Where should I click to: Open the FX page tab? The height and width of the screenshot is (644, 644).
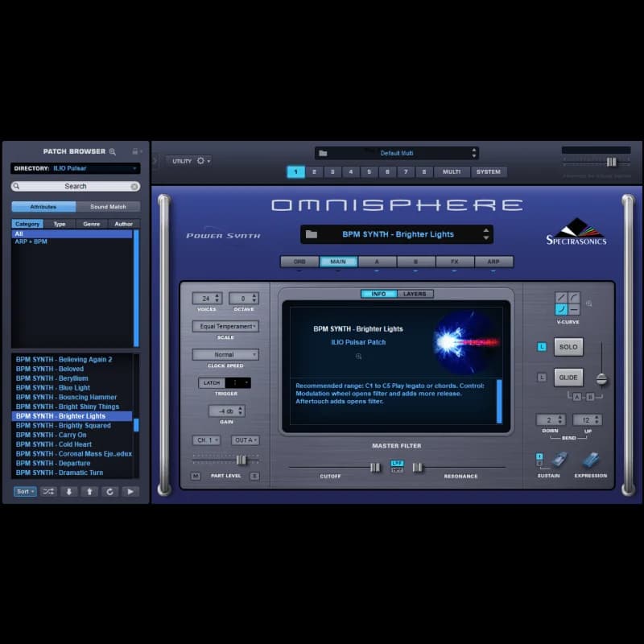pyautogui.click(x=456, y=261)
